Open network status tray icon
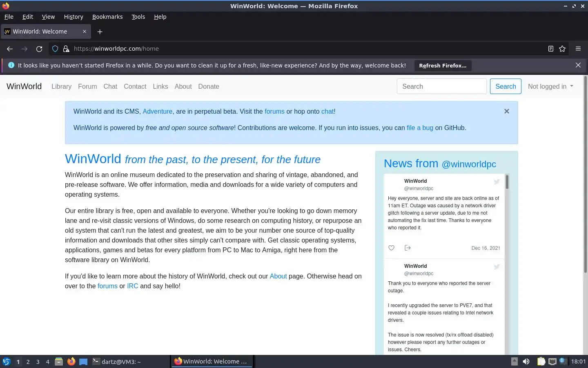 pos(552,361)
